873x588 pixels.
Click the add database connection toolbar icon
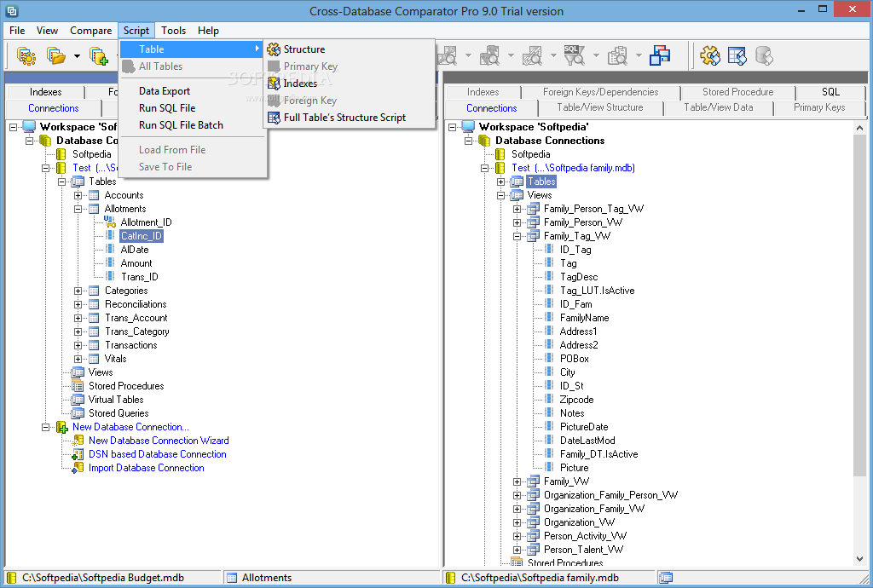[99, 56]
